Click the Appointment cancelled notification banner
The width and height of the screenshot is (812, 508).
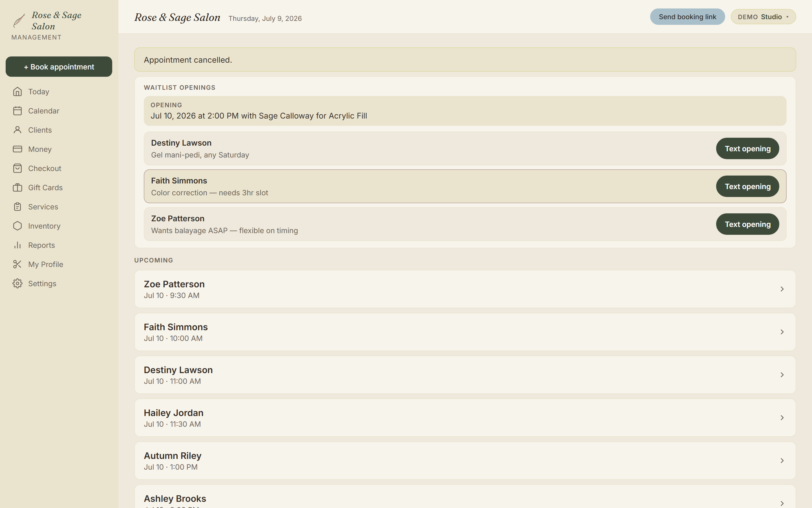click(x=465, y=60)
